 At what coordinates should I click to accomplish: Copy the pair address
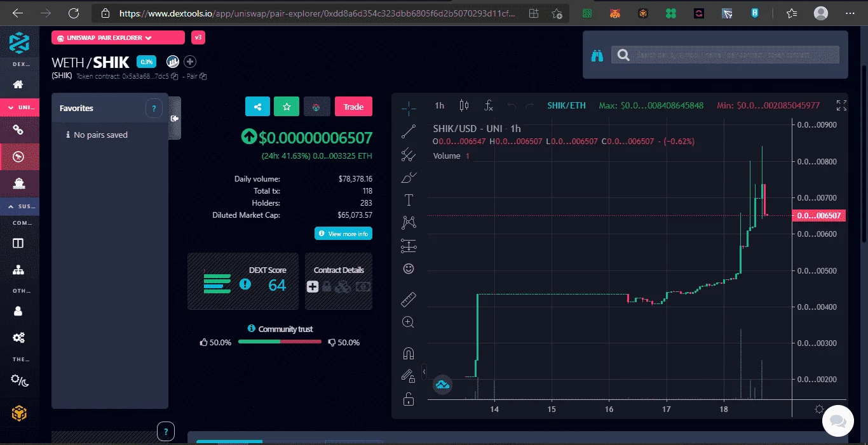203,76
